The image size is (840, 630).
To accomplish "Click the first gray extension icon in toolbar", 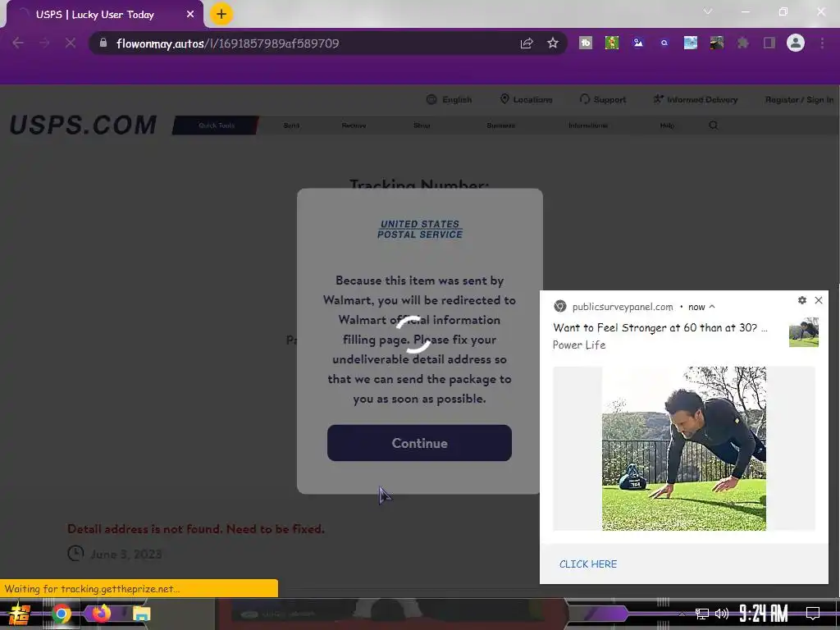I will 586,43.
